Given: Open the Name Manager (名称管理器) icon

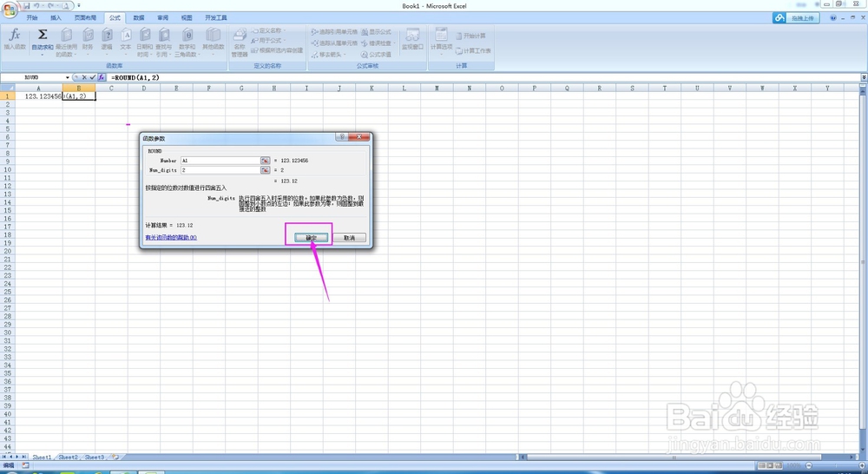Looking at the screenshot, I should [x=240, y=42].
